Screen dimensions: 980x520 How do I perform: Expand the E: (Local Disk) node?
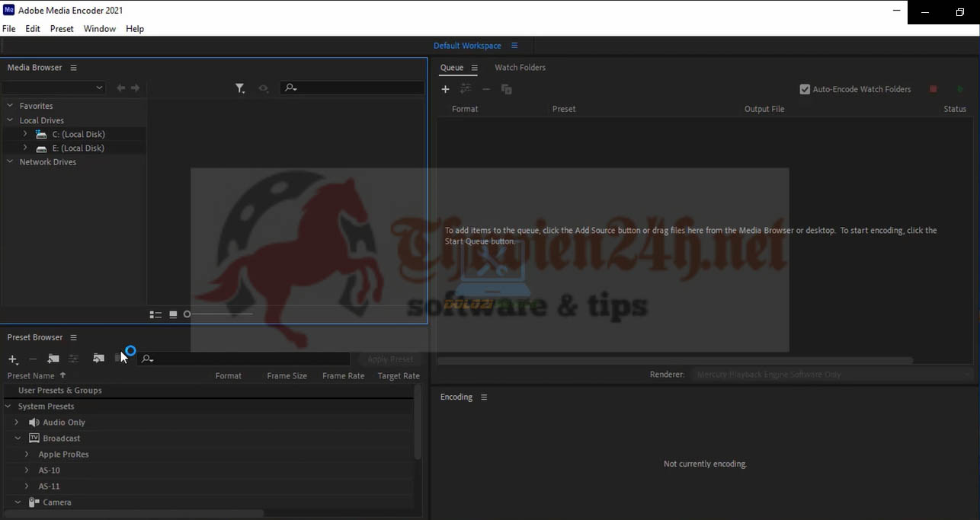(25, 148)
